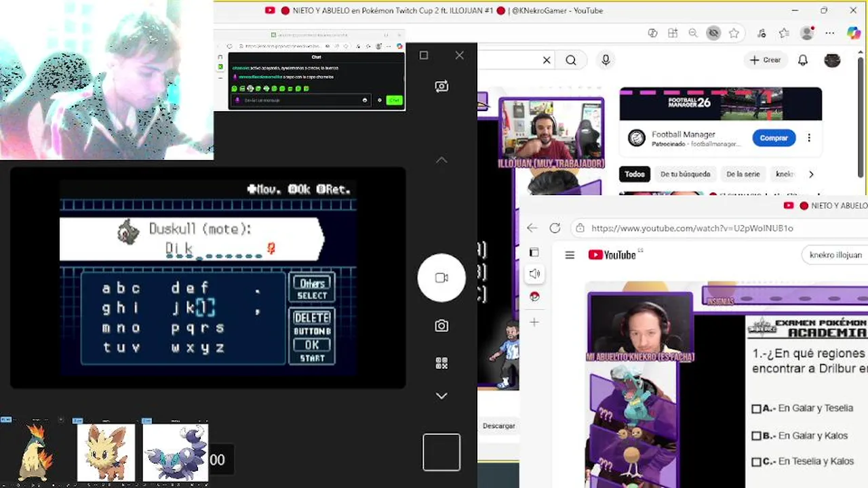Go to YouTube home via logo
Viewport: 868px width, 488px height.
click(x=612, y=255)
